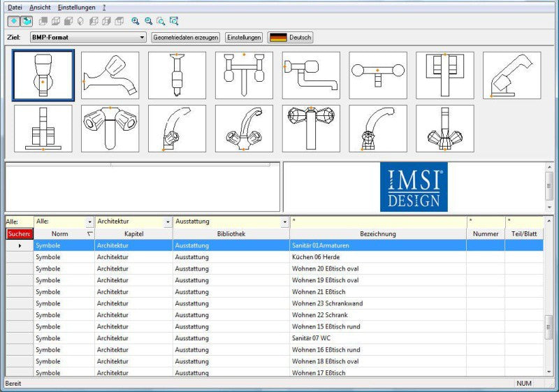Screen dimensions: 559x392
Task: Select the row Wohnen 23 Schrankwand
Action: click(289, 304)
